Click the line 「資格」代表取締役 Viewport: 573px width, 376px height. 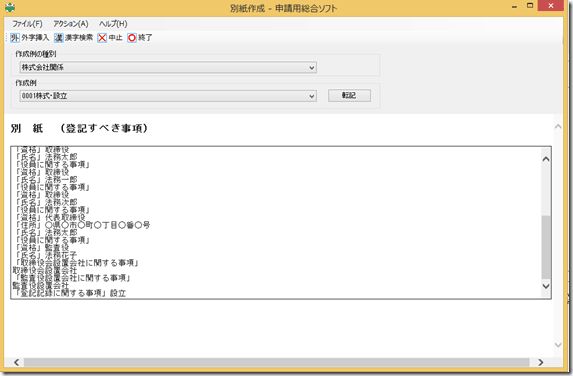tap(50, 217)
